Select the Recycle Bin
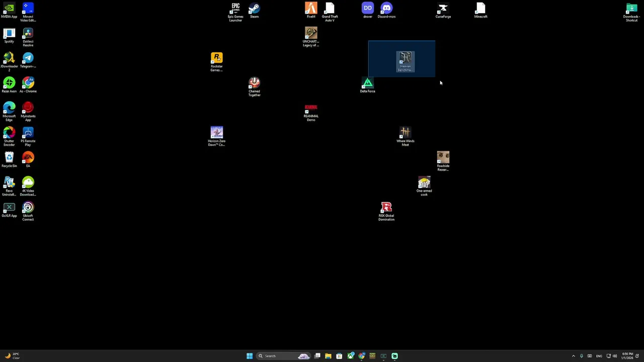This screenshot has width=644, height=362. pos(9,160)
